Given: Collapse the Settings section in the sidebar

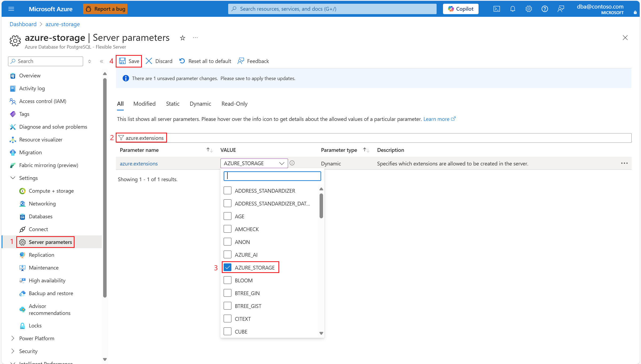Looking at the screenshot, I should coord(13,178).
